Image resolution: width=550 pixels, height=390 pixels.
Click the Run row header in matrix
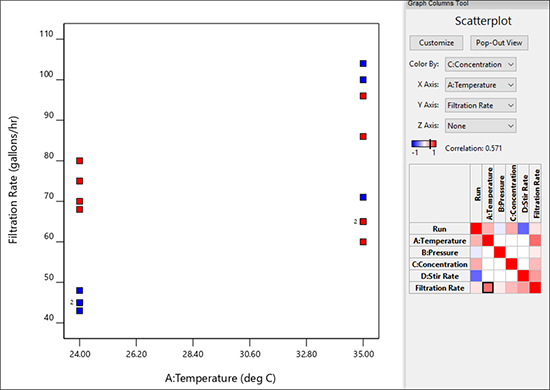pyautogui.click(x=440, y=229)
